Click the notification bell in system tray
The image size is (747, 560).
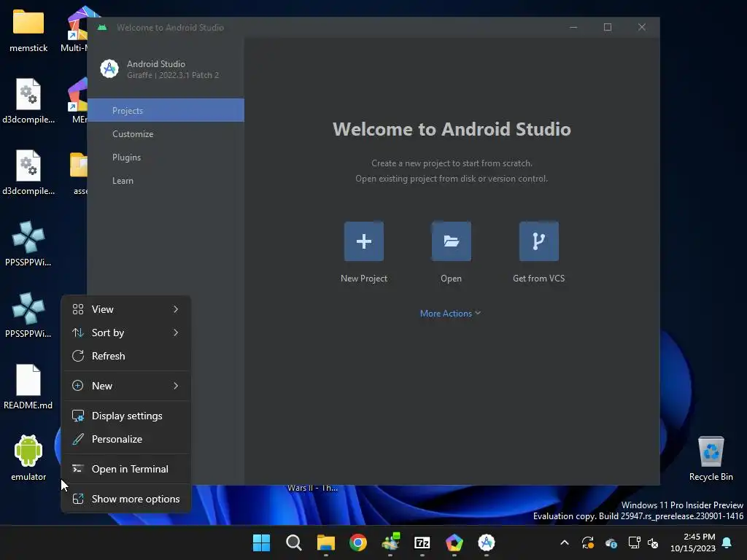pos(727,542)
